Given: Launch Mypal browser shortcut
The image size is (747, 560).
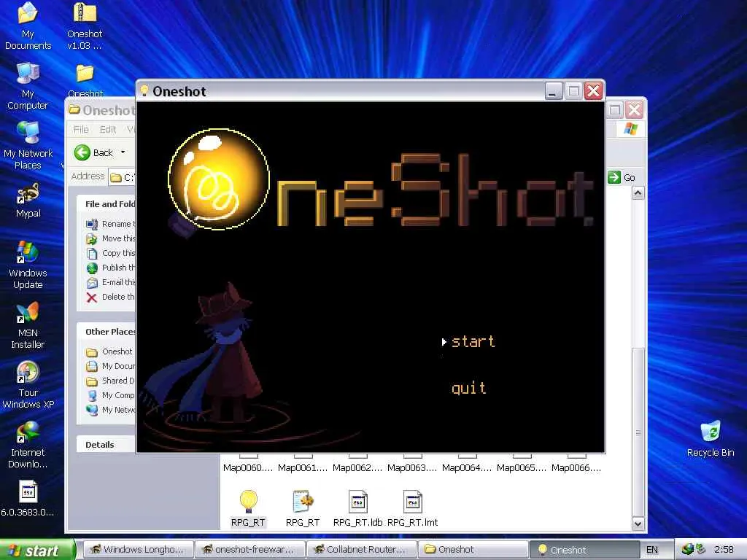Looking at the screenshot, I should (28, 200).
